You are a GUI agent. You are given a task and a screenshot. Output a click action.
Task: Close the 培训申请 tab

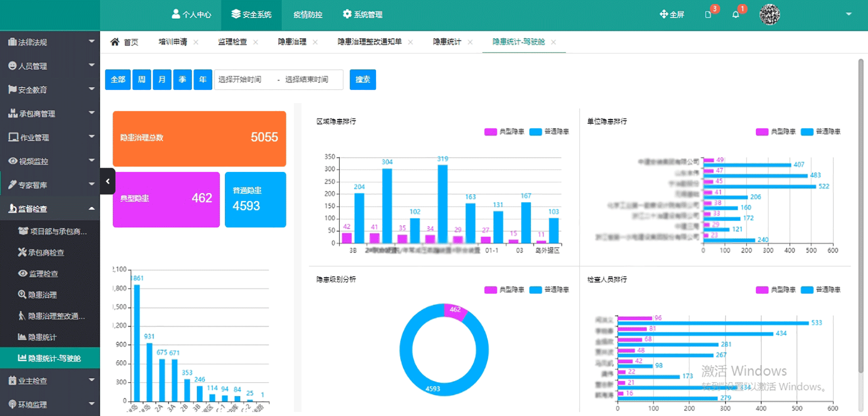click(x=196, y=42)
